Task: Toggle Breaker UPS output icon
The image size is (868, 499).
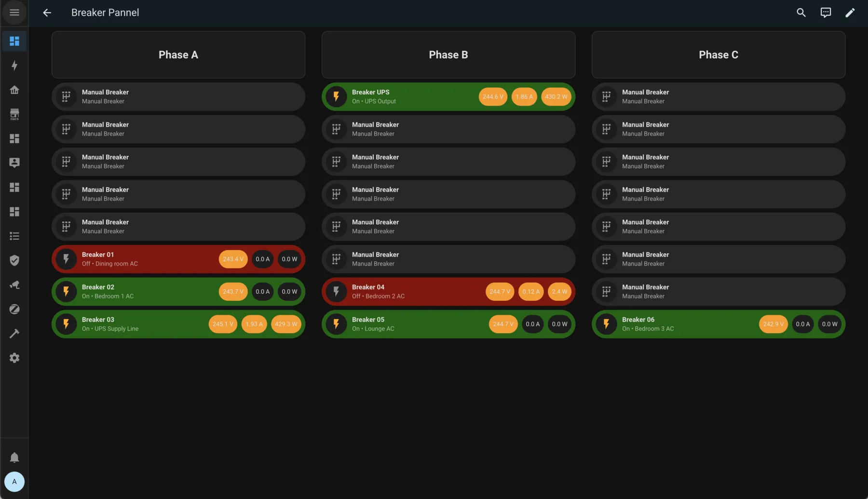Action: click(337, 96)
